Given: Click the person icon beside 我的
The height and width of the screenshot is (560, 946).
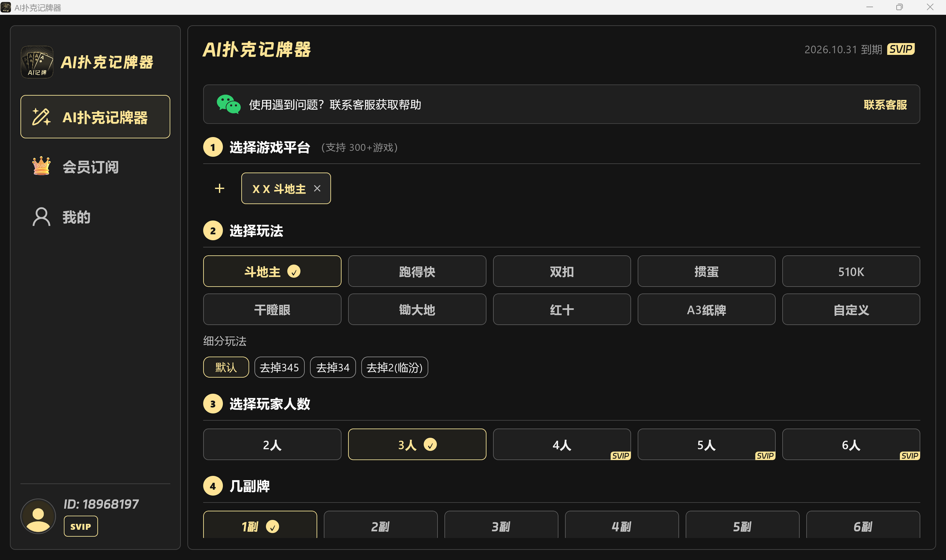Looking at the screenshot, I should click(x=41, y=217).
